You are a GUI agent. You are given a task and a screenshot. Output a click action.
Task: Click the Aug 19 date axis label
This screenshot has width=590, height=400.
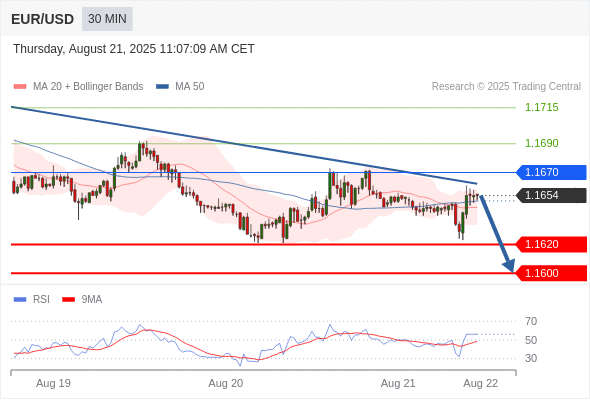(x=53, y=383)
